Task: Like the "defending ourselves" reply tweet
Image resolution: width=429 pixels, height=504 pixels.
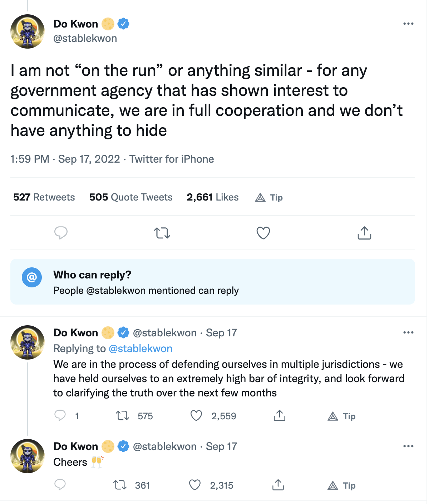Action: [x=196, y=416]
